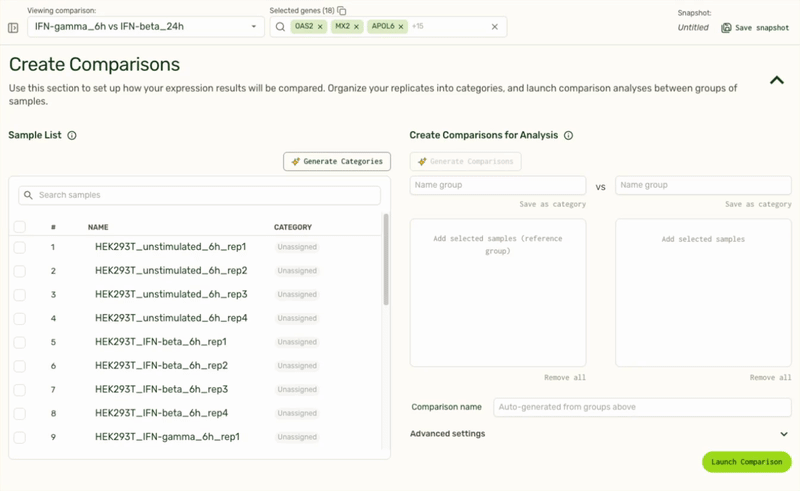Remove the APOL6 gene tag
This screenshot has height=491, width=800.
401,27
